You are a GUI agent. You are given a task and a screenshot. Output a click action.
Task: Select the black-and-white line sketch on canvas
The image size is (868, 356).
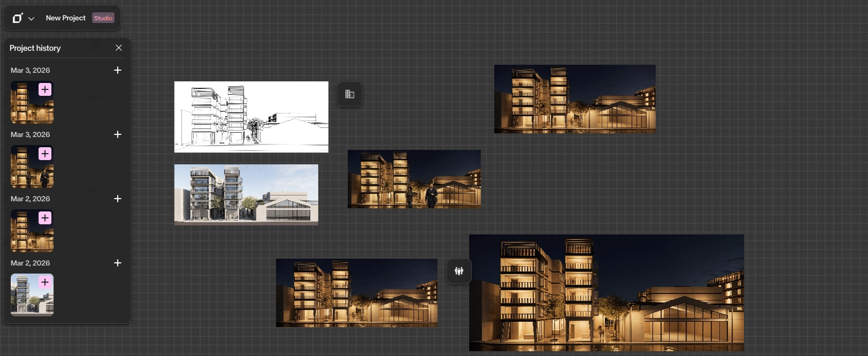tap(251, 117)
